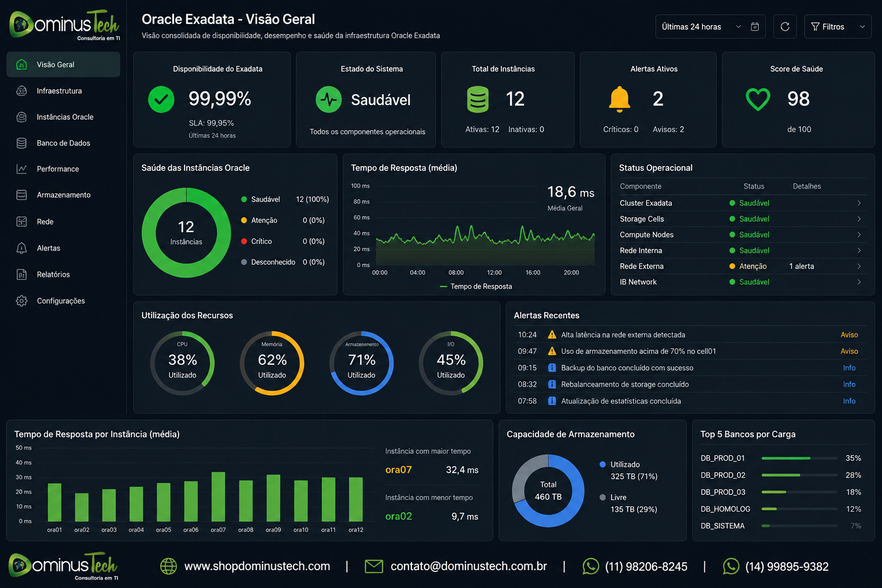Click the calendar icon in time range selector
882x588 pixels.
755,27
